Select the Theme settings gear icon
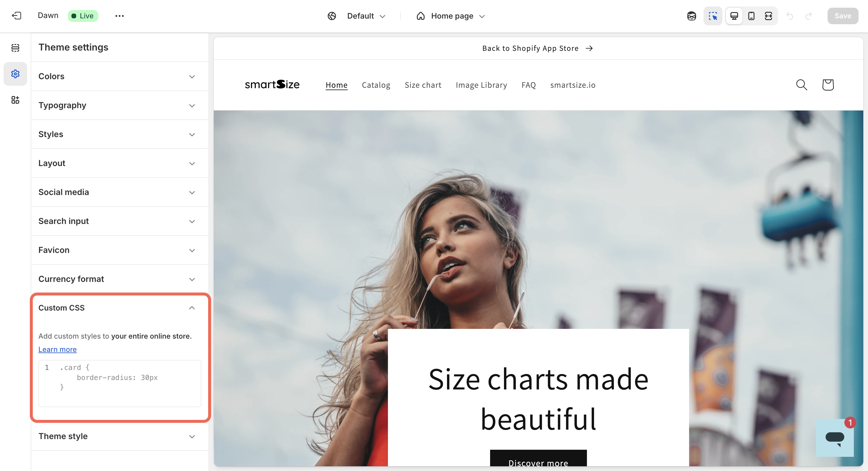 pos(15,74)
